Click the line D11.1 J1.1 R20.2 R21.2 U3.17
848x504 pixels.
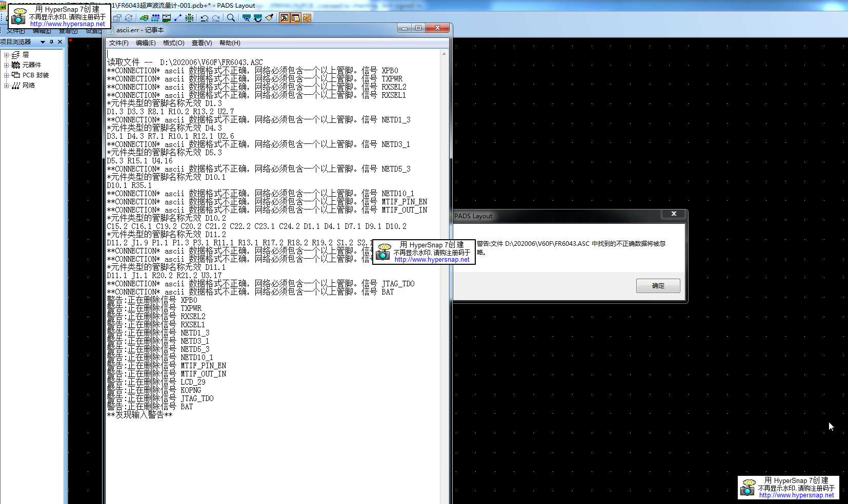coord(165,276)
